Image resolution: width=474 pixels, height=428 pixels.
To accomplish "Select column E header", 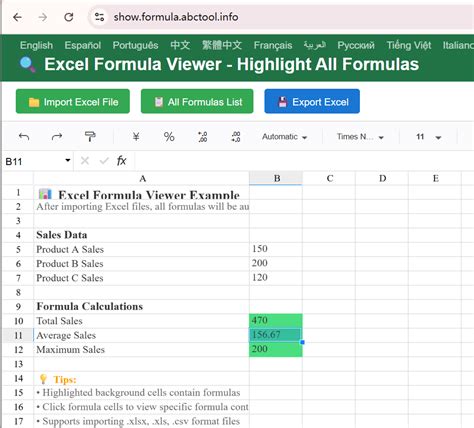I will 435,178.
